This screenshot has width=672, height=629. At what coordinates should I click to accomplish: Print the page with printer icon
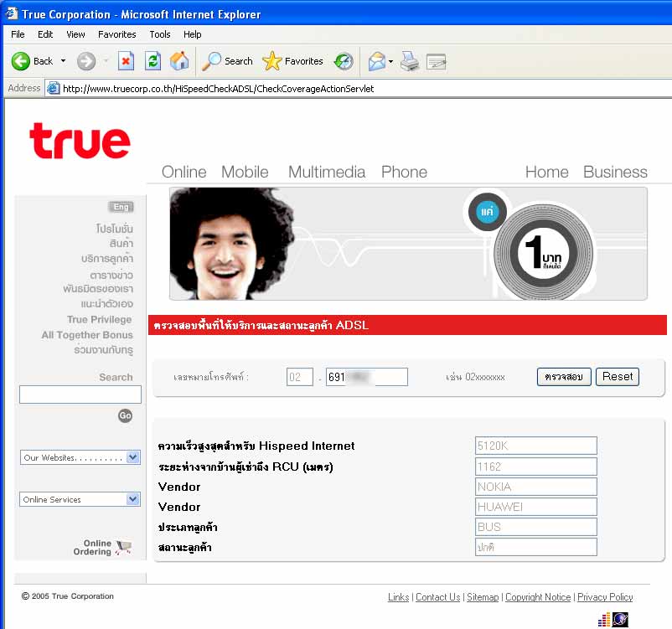coord(410,61)
